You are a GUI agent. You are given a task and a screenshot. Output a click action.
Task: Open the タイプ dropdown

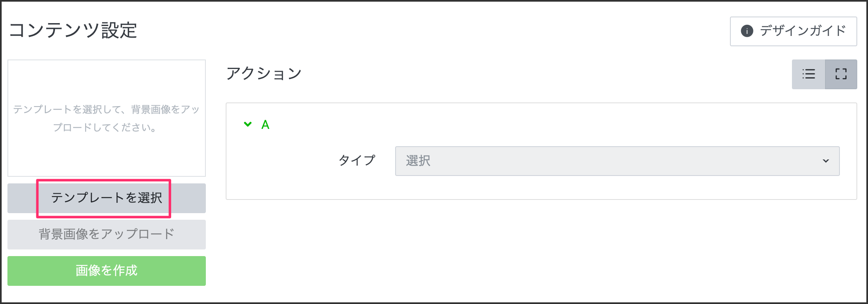(x=617, y=161)
